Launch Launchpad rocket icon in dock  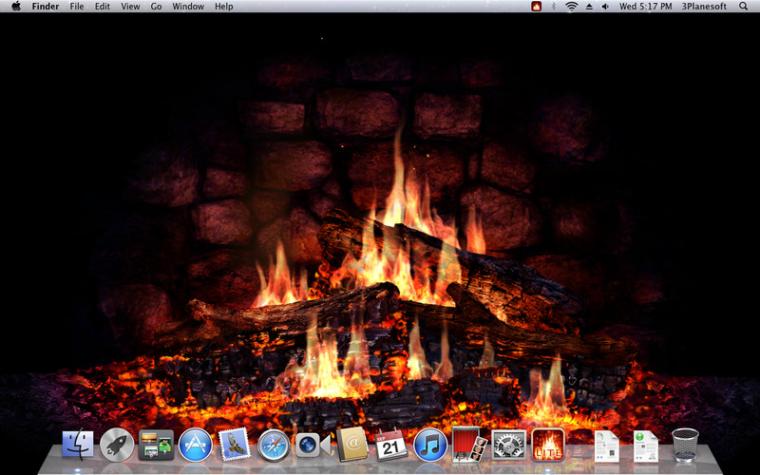point(117,444)
